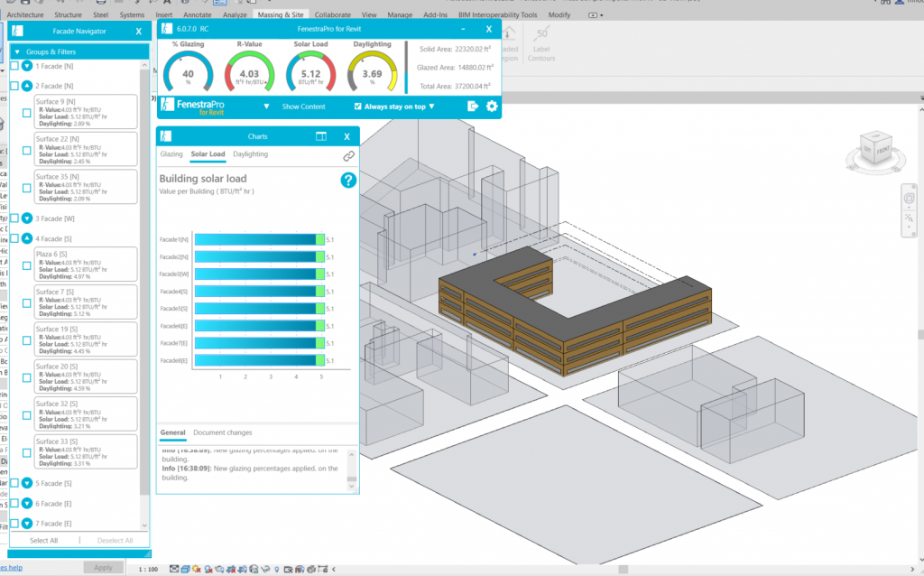Click the Detail Level icon in view control bar
924x576 pixels.
pyautogui.click(x=174, y=569)
